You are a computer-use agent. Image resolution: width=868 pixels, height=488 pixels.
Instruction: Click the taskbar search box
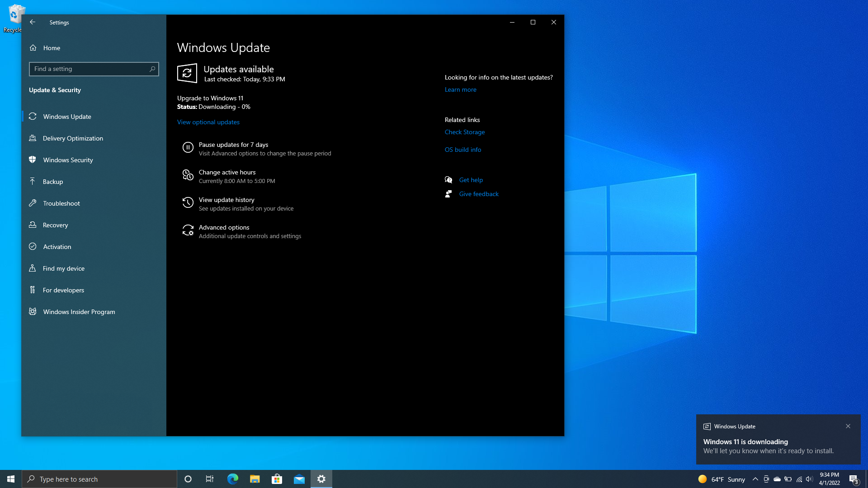(99, 479)
